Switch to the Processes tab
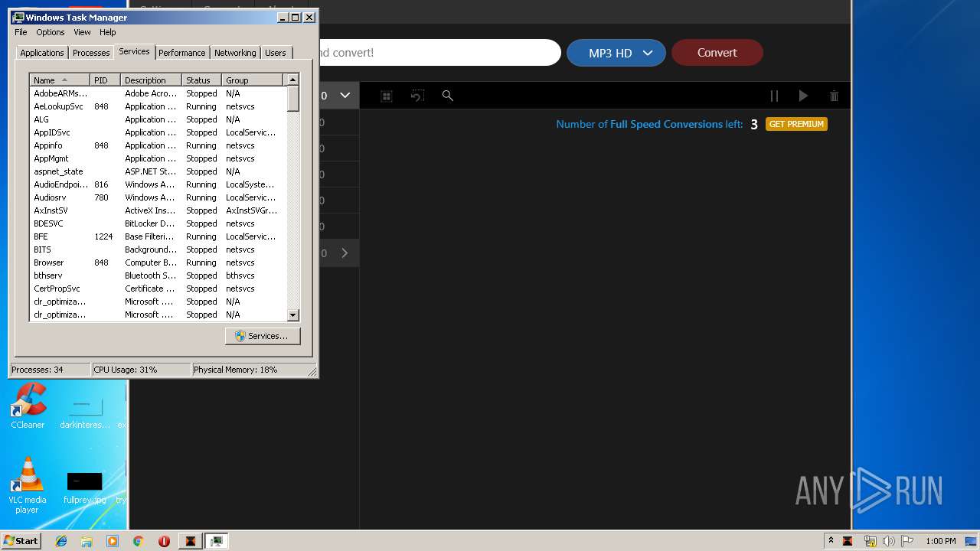 pos(91,53)
